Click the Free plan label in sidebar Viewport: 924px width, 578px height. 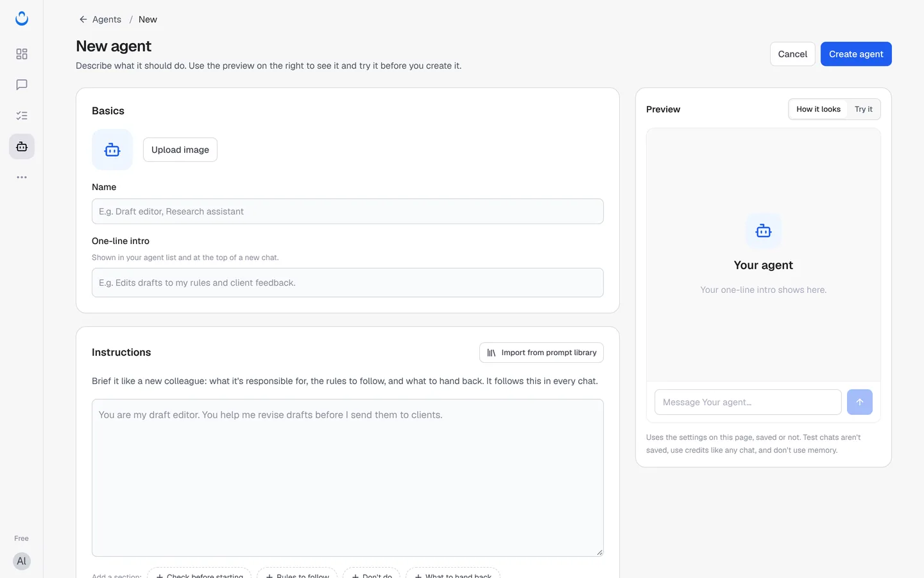click(x=22, y=538)
